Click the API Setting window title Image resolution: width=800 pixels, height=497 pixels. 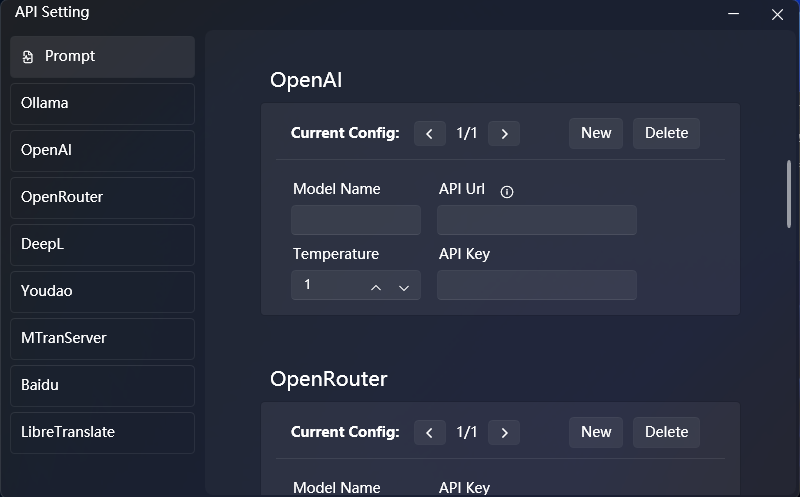[x=52, y=12]
